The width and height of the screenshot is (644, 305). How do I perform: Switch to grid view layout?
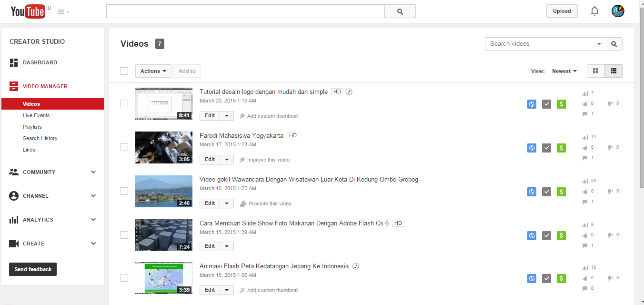click(595, 71)
